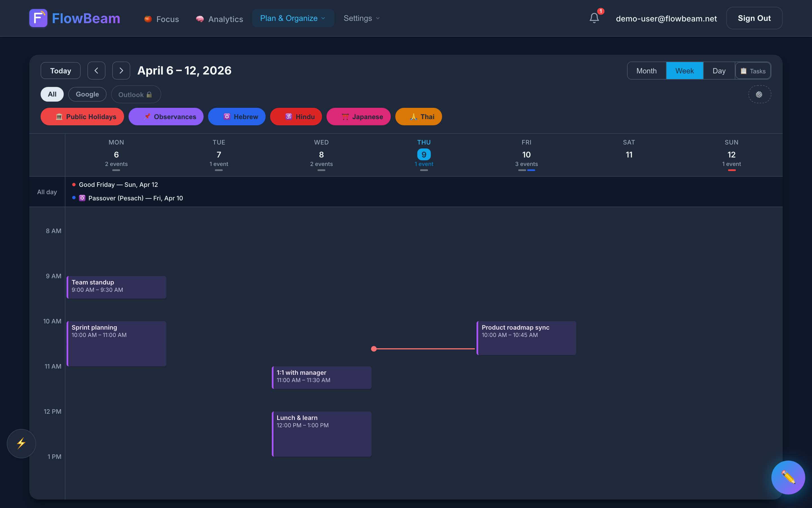Toggle Public Holidays calendar chip
This screenshot has height=508, width=812.
(x=82, y=117)
